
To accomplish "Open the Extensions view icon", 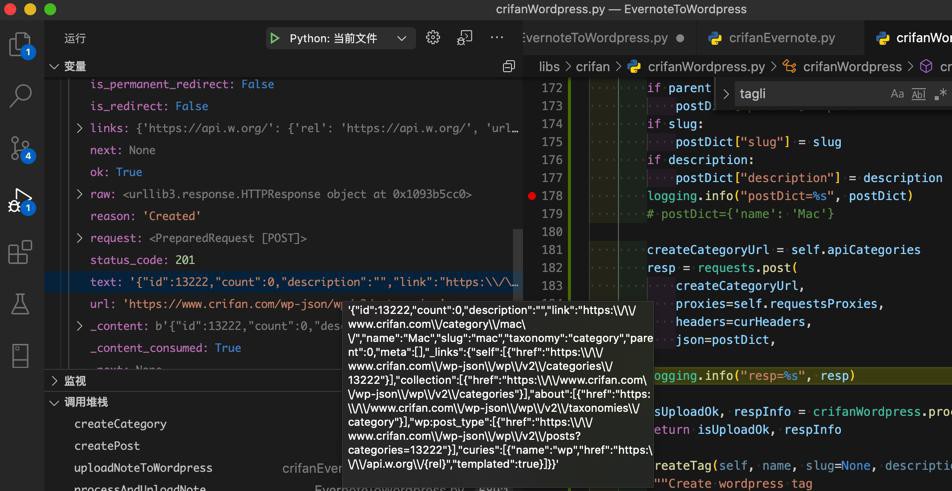I will click(x=21, y=251).
